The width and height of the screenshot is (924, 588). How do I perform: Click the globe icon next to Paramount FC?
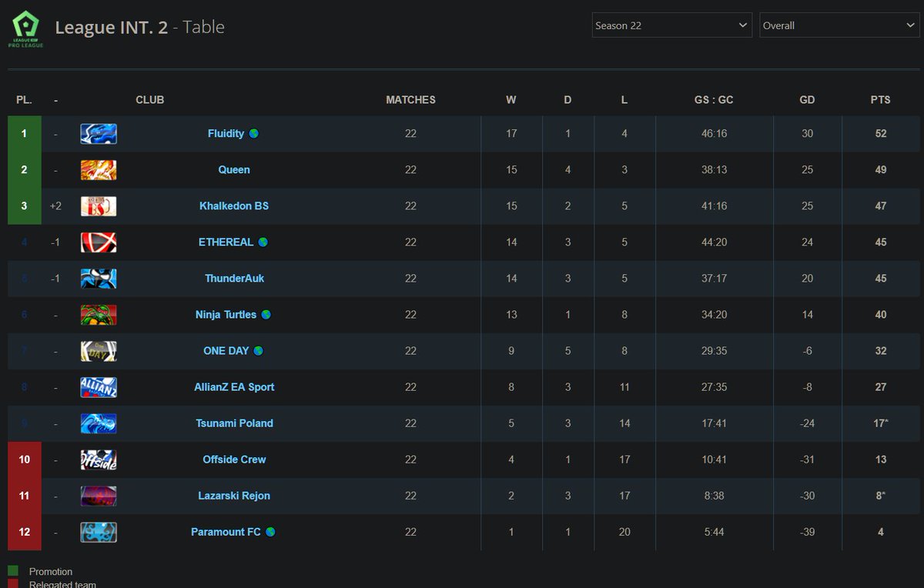[x=271, y=532]
